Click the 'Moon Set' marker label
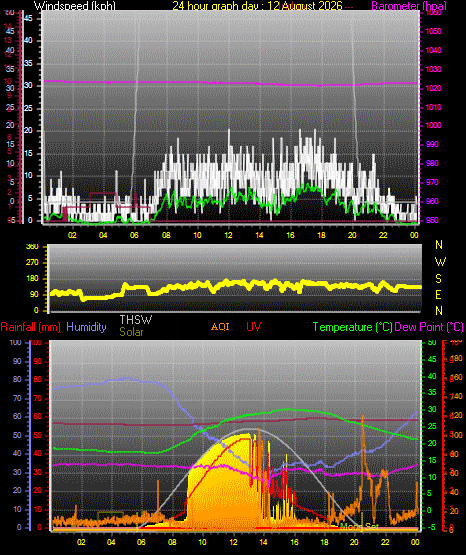466x555 pixels. 359,527
